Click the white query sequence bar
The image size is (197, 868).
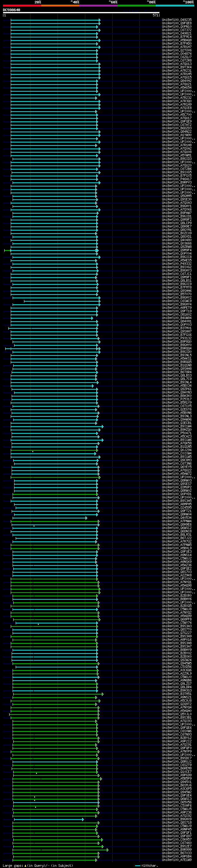click(x=81, y=13)
